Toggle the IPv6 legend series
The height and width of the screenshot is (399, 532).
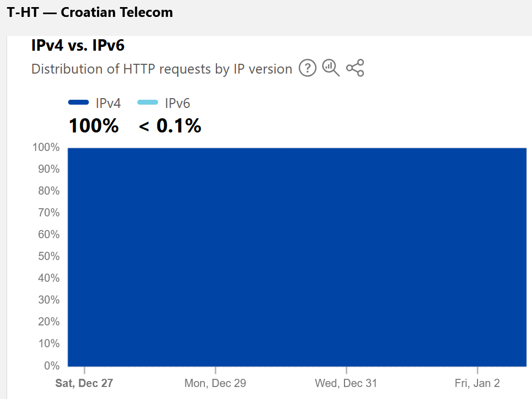(x=164, y=103)
